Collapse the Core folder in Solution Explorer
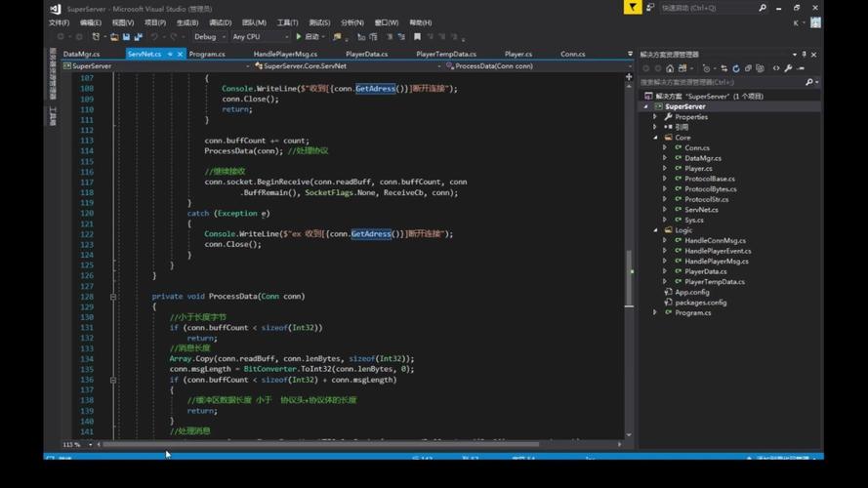Screen dimensions: 868x488 coord(656,138)
